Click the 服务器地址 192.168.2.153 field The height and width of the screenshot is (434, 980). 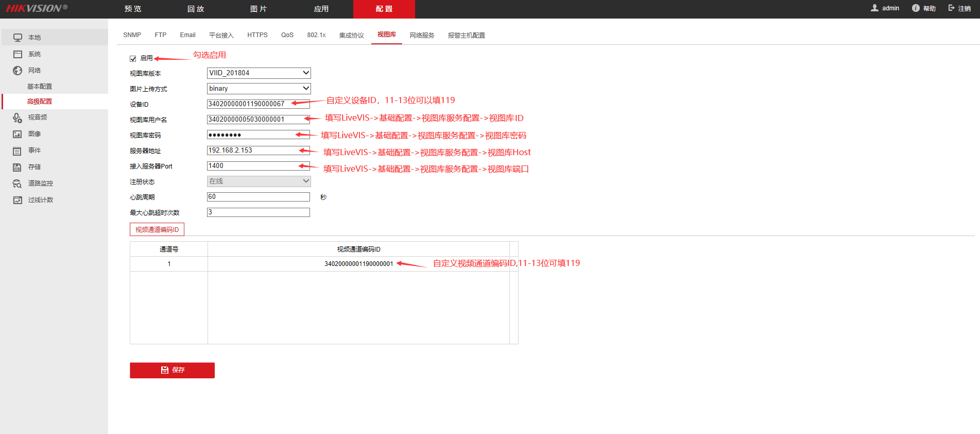pyautogui.click(x=259, y=150)
